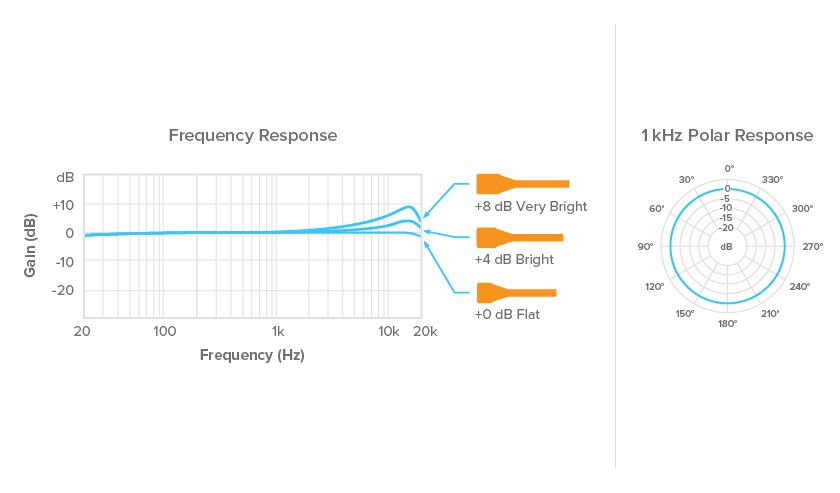
Task: Click the 1 kHz Polar Response title
Action: click(727, 135)
